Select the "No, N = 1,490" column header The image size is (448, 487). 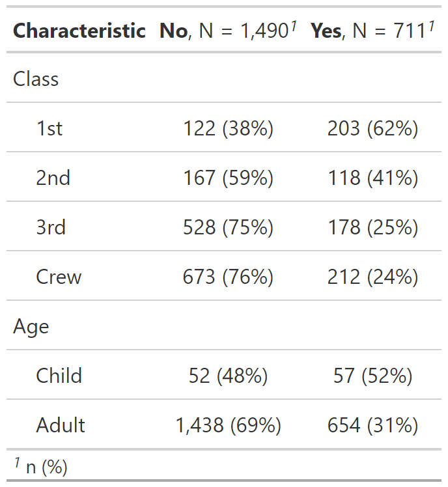[x=228, y=31]
